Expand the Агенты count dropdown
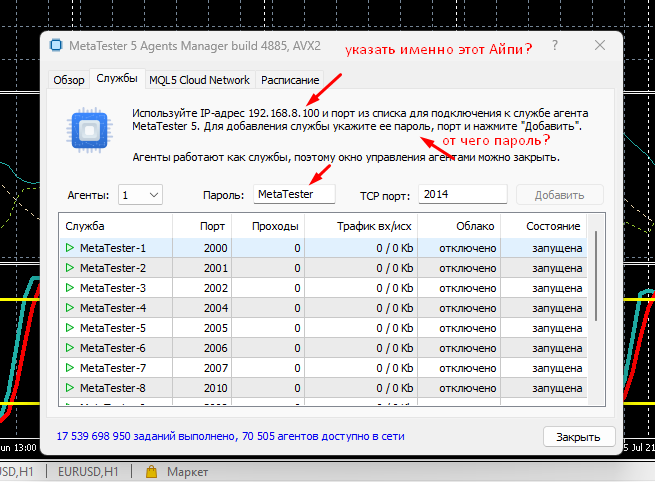 point(140,195)
